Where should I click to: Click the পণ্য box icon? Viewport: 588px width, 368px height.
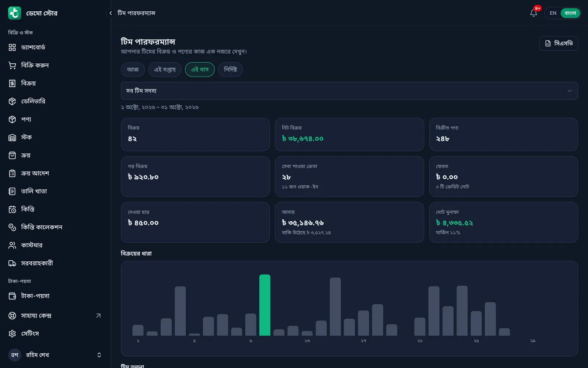coord(12,120)
